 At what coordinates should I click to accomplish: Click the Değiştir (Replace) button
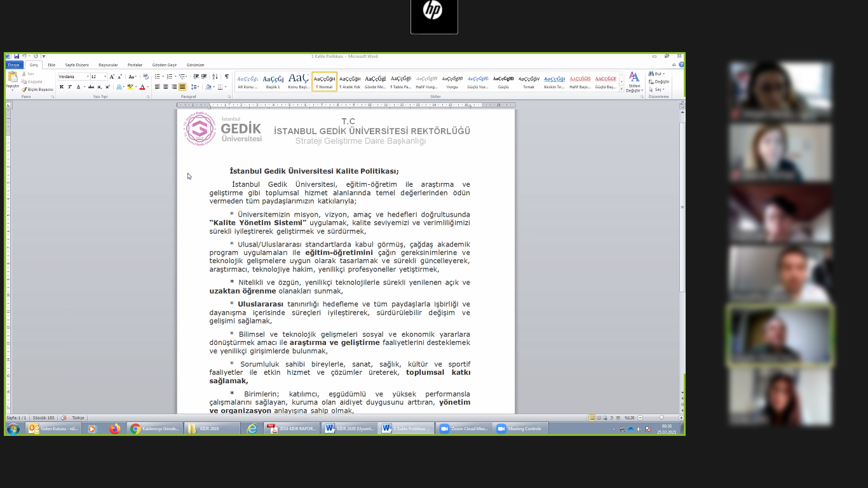[659, 81]
